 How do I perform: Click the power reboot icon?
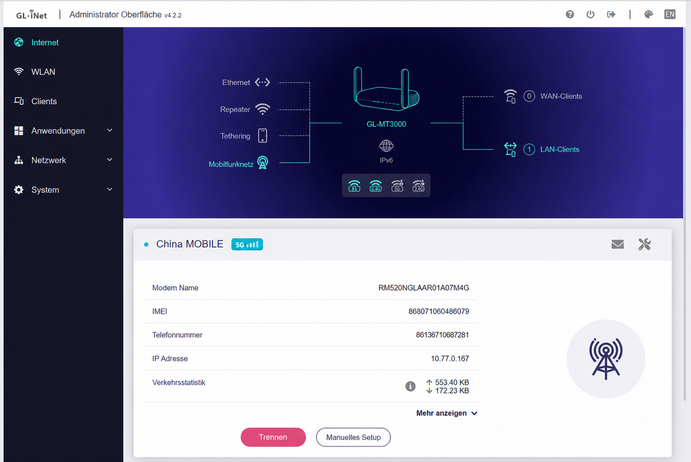point(590,15)
